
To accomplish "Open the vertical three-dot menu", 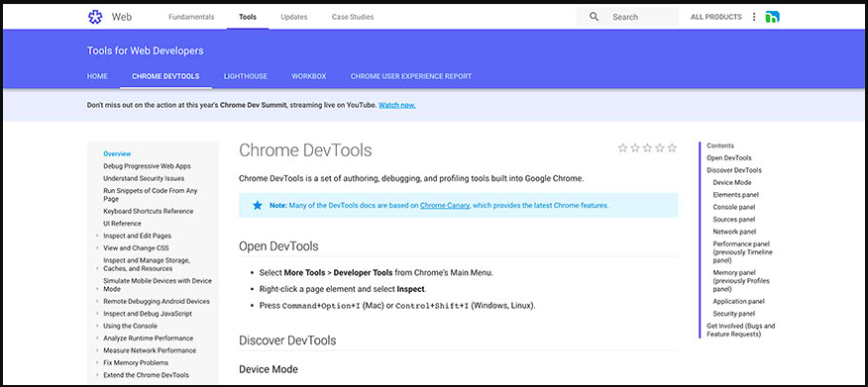I will pyautogui.click(x=753, y=17).
